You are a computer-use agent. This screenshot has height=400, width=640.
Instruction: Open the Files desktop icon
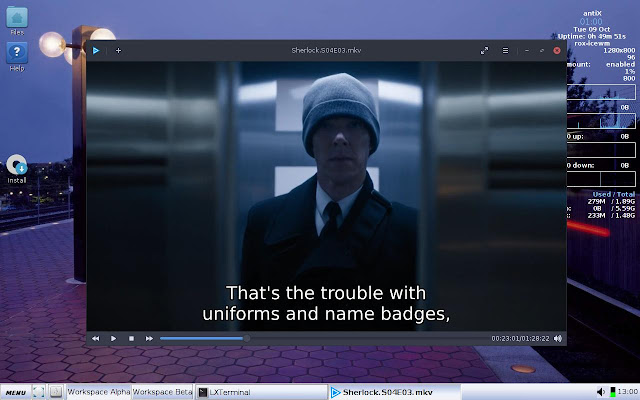(x=17, y=21)
